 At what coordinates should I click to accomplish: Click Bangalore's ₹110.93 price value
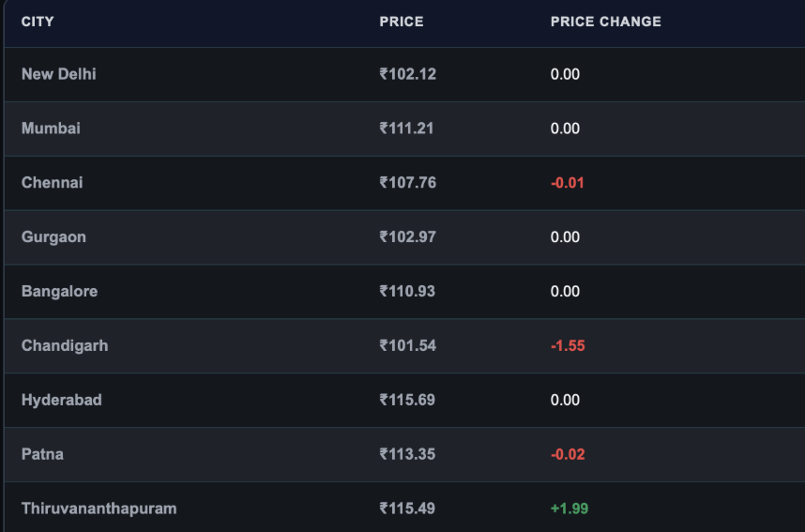[407, 291]
